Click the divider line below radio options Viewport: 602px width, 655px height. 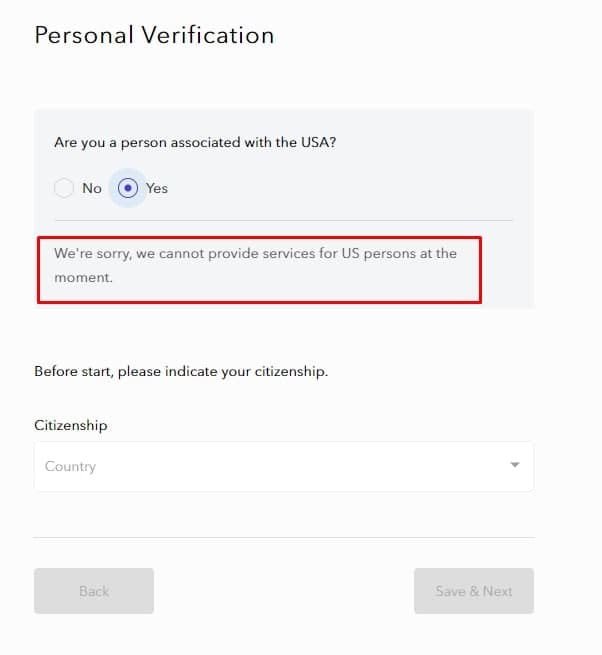point(283,220)
